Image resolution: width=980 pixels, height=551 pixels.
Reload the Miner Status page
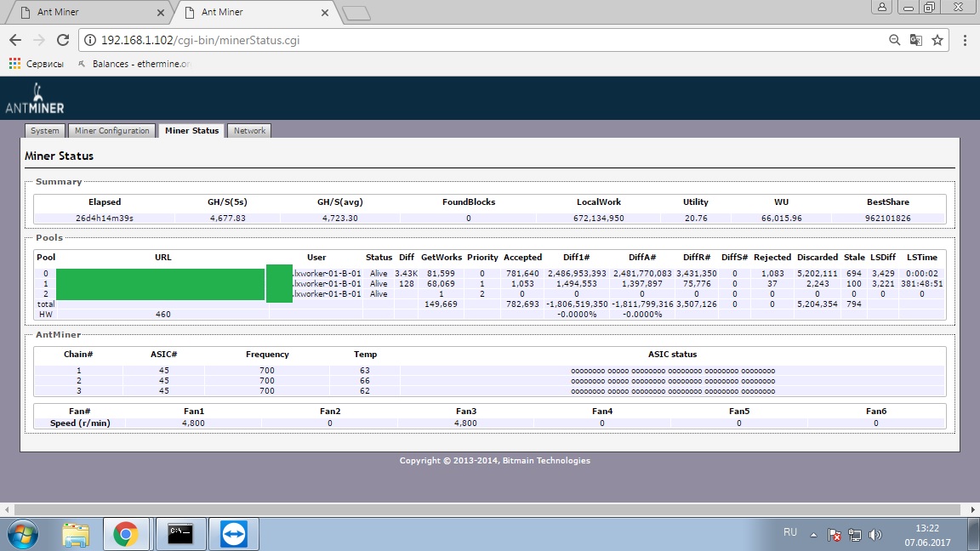[62, 40]
